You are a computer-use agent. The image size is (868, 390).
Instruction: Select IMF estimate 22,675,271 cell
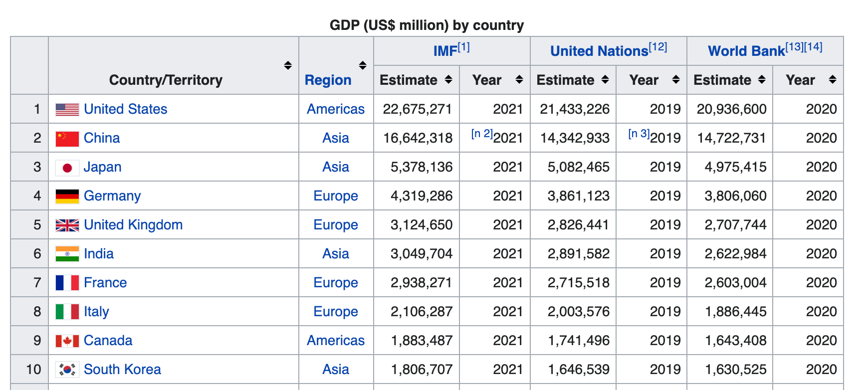(x=417, y=109)
